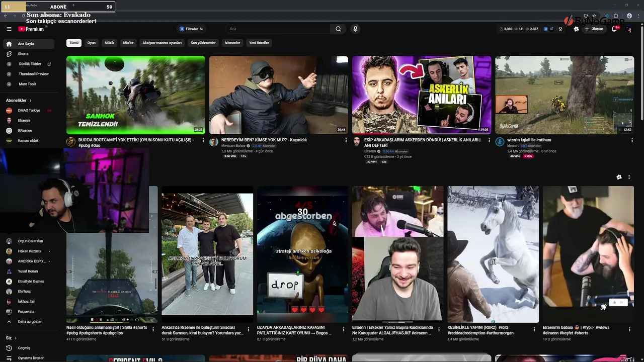Open the Oluştur create menu
The height and width of the screenshot is (362, 644).
594,29
